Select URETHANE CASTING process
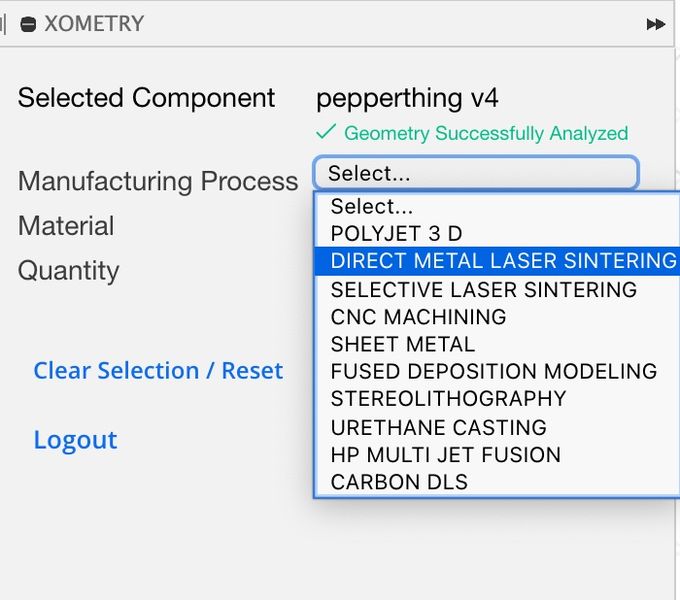The width and height of the screenshot is (680, 600). pos(438,427)
